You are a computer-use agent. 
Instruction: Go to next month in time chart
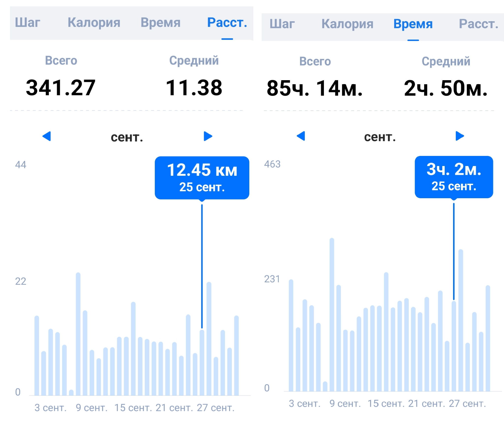(x=460, y=136)
